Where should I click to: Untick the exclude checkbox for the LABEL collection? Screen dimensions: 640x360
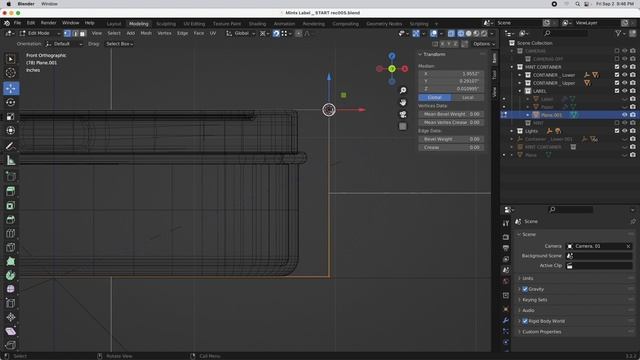pyautogui.click(x=617, y=91)
